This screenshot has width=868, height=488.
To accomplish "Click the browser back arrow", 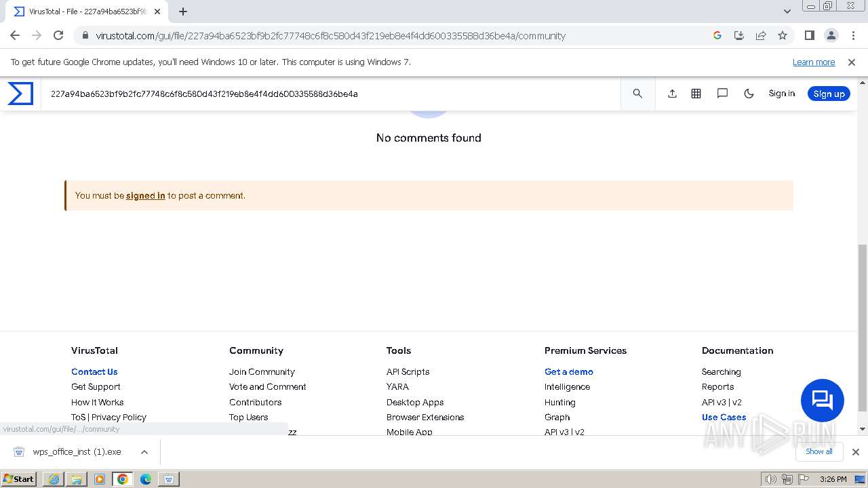I will [x=15, y=35].
